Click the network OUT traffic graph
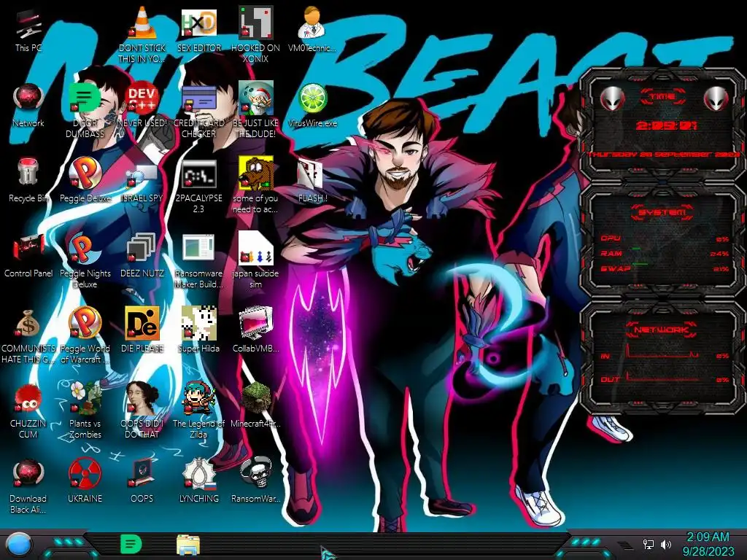This screenshot has width=747, height=560. (662, 376)
